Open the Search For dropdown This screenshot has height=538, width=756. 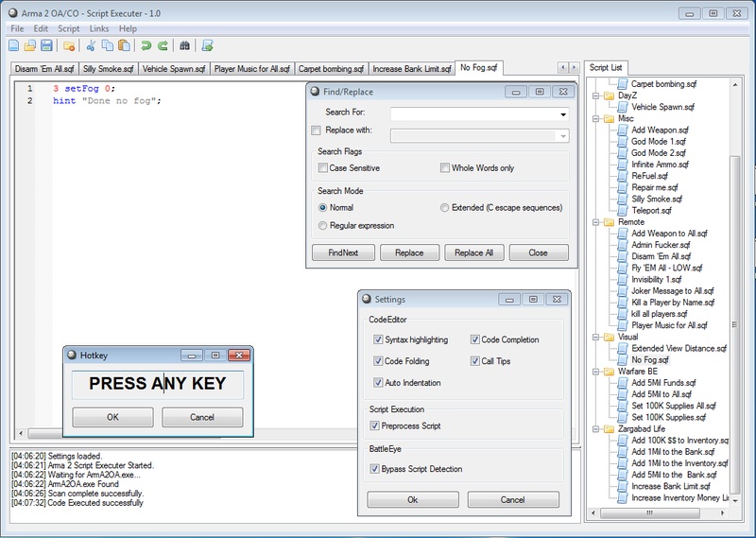point(563,113)
